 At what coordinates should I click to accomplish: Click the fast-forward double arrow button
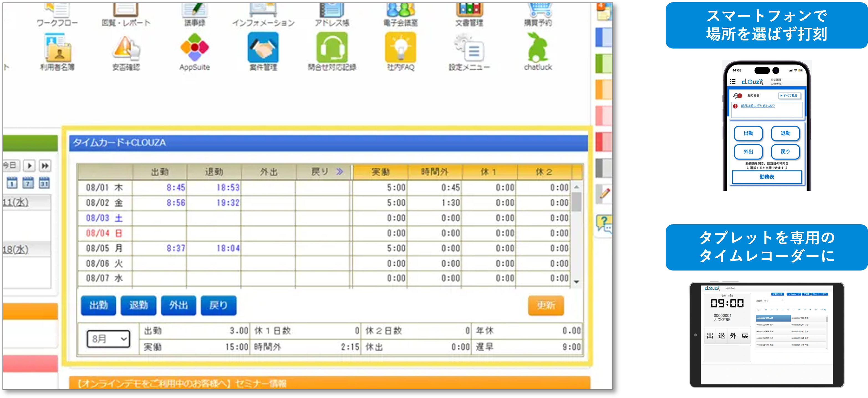click(x=45, y=165)
